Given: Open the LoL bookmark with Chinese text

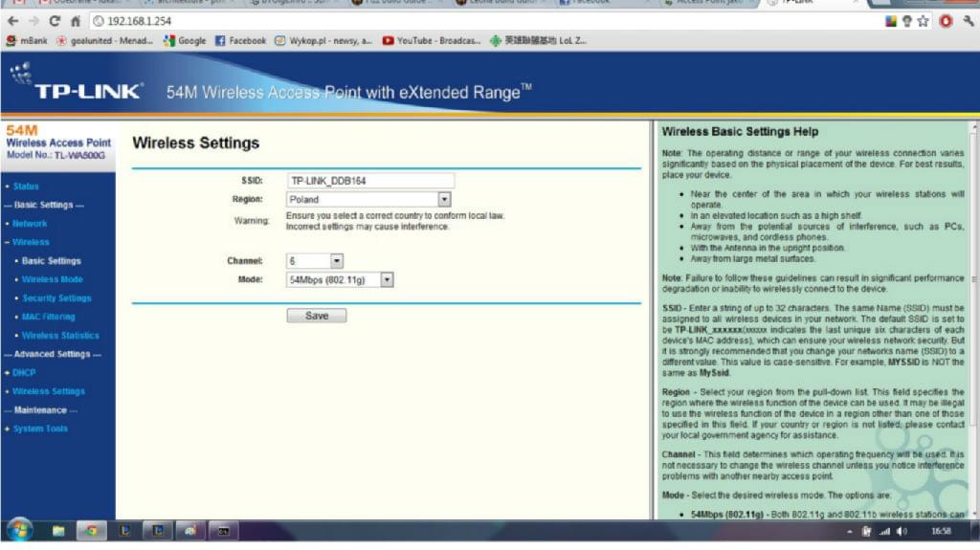Looking at the screenshot, I should pos(538,40).
